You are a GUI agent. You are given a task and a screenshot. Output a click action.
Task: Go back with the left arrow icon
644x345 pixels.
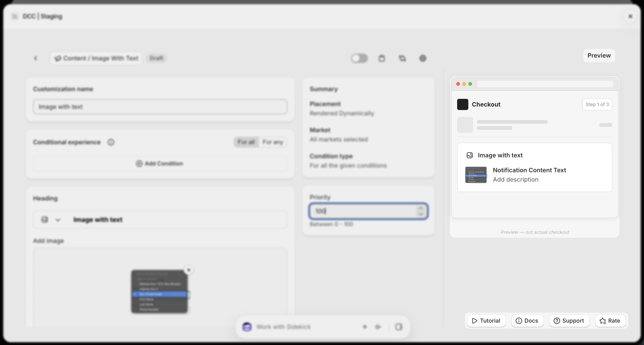[35, 58]
